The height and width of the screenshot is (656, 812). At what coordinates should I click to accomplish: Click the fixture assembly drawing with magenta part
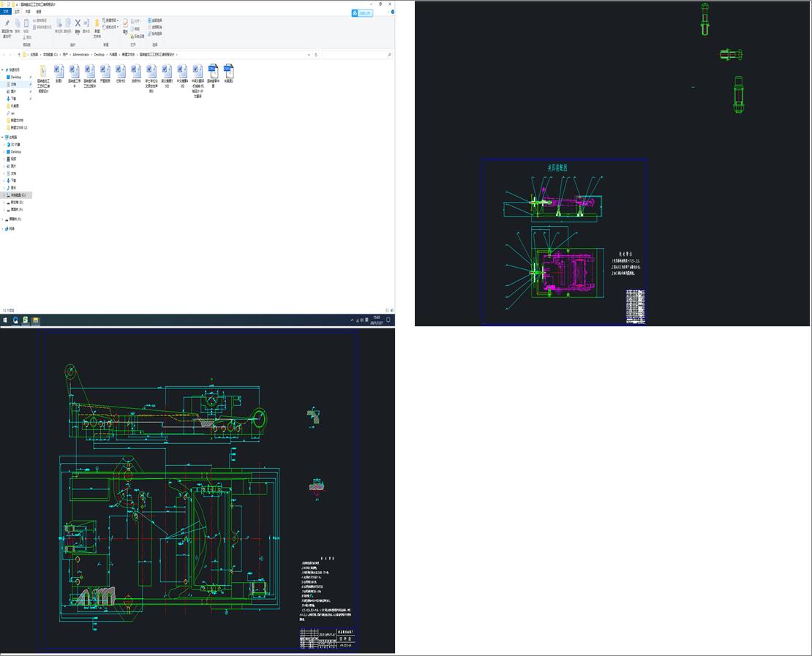[x=565, y=242]
